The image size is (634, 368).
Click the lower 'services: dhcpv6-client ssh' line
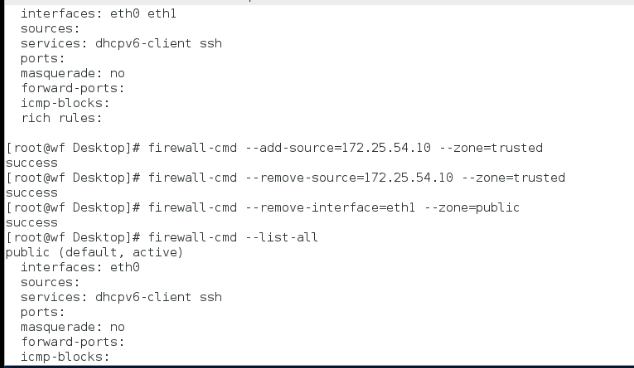[121, 297]
